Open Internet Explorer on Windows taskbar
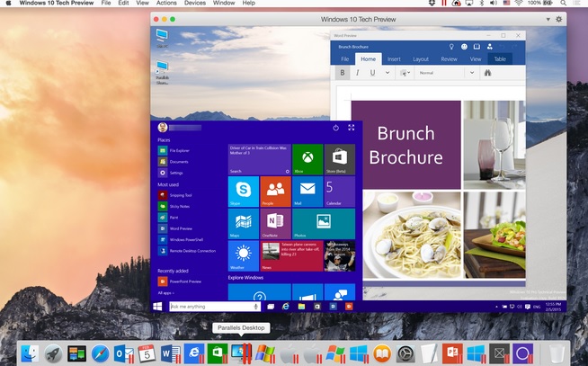This screenshot has height=366, width=588. [286, 307]
